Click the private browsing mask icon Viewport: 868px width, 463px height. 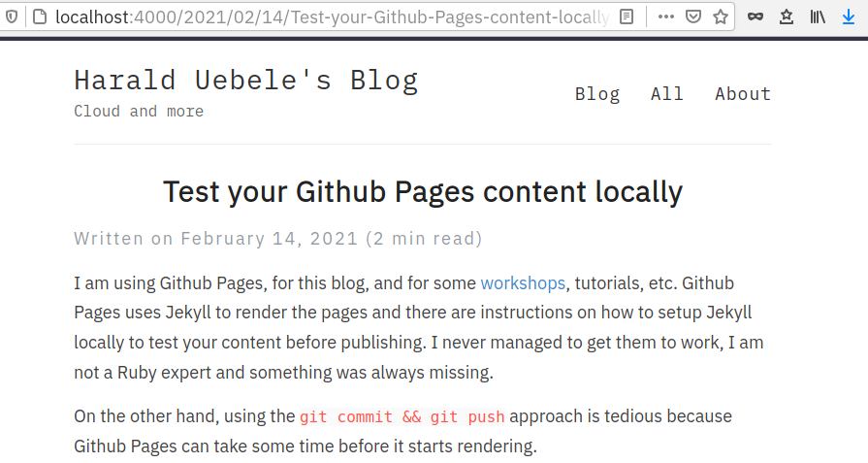(755, 17)
